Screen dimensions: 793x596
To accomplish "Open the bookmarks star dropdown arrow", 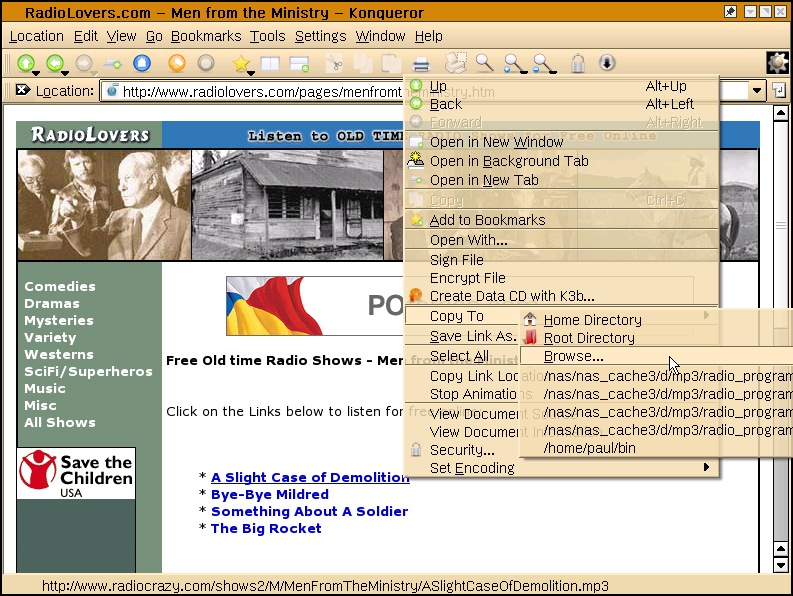I will pos(251,73).
